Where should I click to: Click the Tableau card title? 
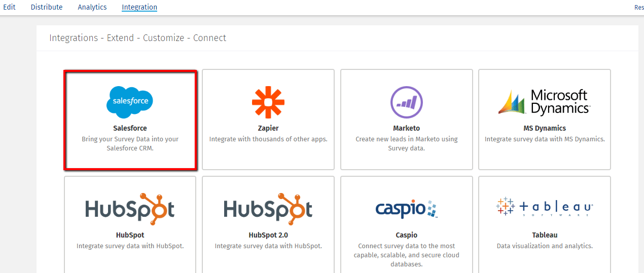pyautogui.click(x=545, y=235)
